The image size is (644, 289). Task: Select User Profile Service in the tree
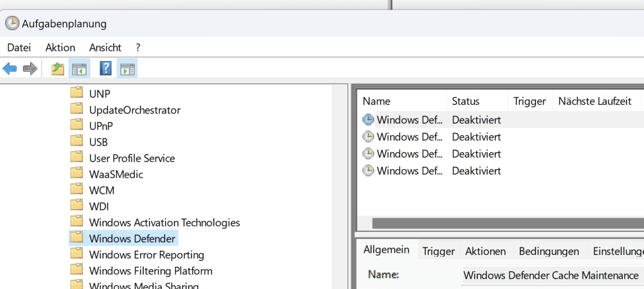tap(132, 158)
